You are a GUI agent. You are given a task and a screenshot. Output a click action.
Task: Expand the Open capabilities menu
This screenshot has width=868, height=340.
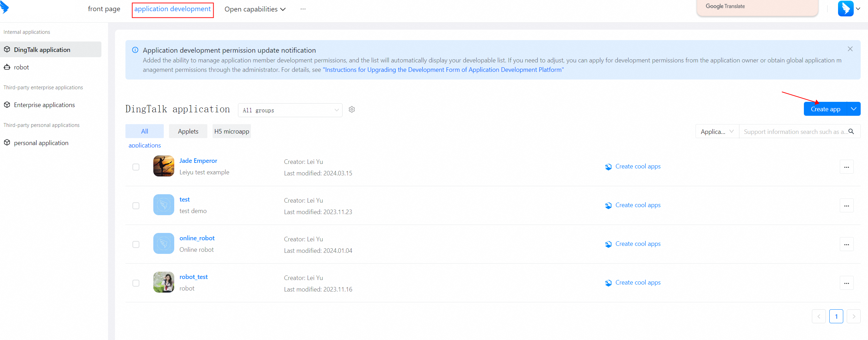pos(255,9)
